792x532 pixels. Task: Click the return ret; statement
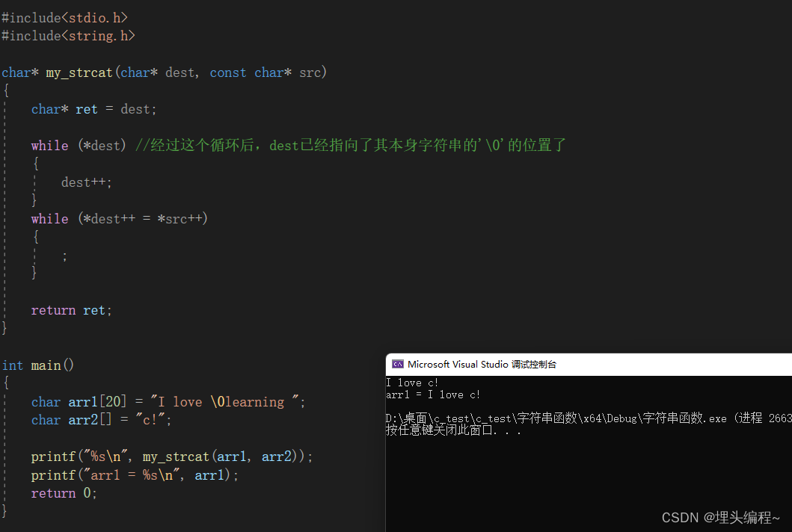(x=71, y=309)
